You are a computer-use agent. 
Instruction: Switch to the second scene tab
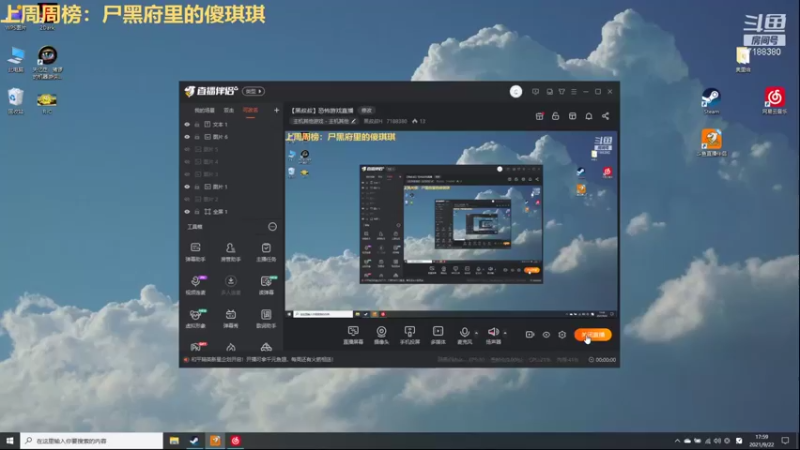(x=229, y=110)
